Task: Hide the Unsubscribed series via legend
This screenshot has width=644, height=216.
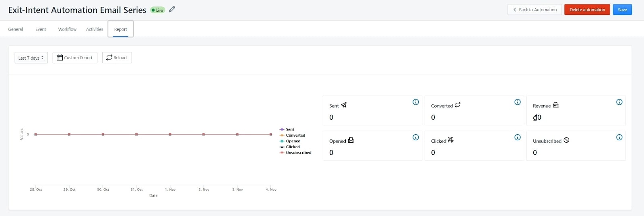Action: pos(298,153)
